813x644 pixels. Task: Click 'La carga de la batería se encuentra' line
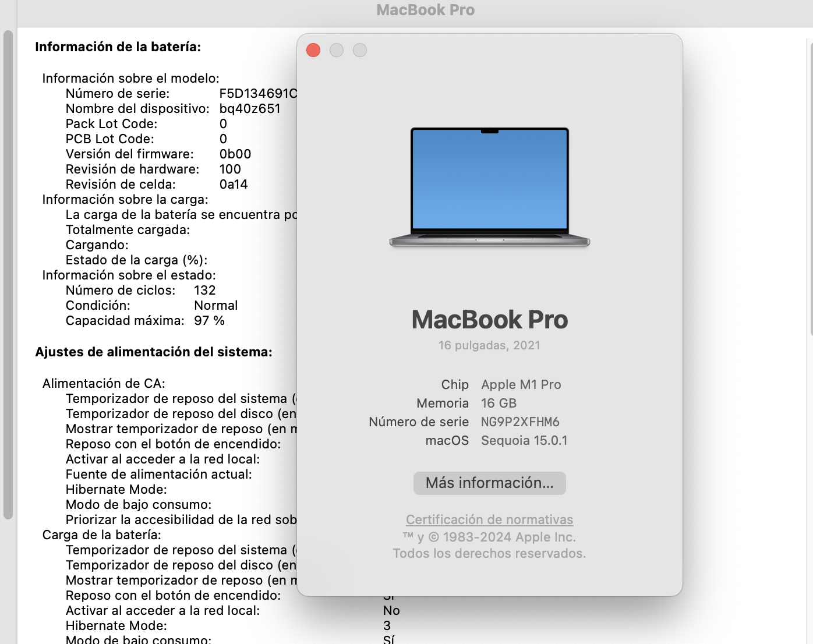(x=181, y=214)
